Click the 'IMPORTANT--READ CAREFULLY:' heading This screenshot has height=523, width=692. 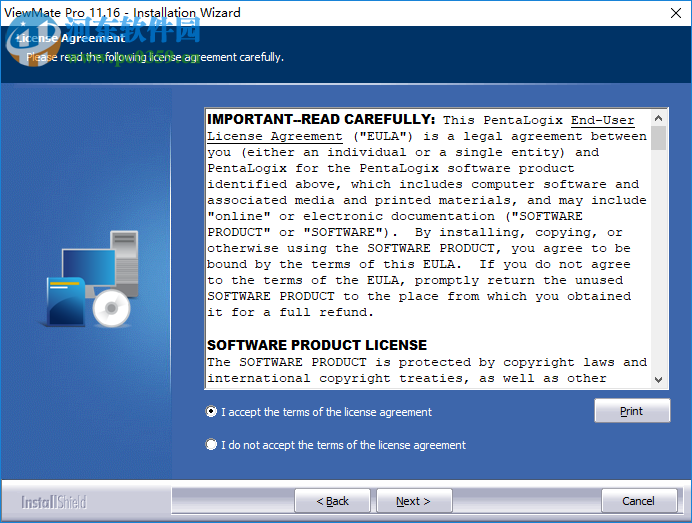(x=321, y=119)
